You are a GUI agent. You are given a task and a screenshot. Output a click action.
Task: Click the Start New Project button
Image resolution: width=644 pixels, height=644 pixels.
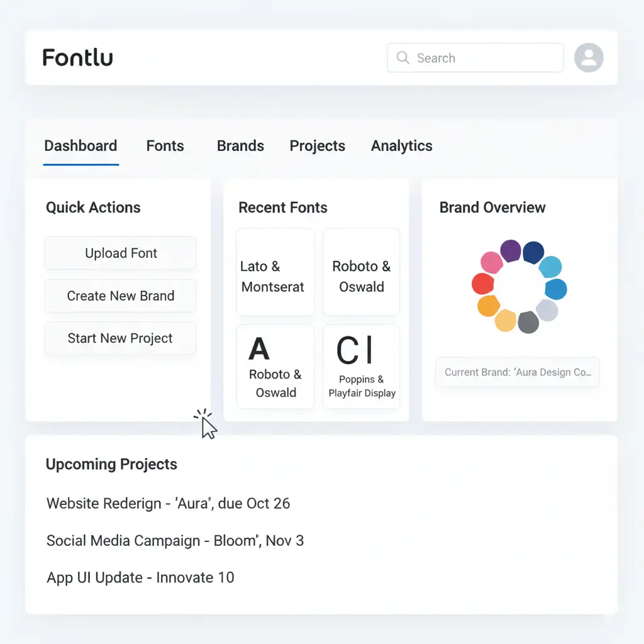[120, 338]
